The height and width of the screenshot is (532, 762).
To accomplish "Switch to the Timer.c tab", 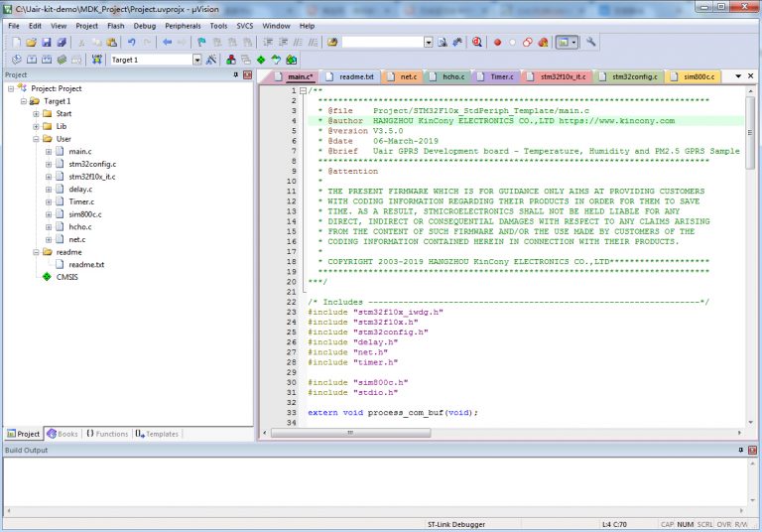I will [500, 76].
